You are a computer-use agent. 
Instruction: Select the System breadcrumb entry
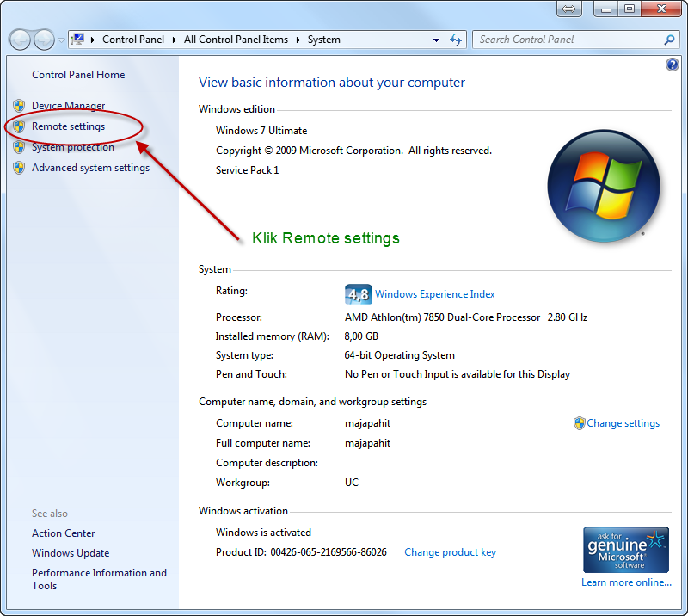323,40
